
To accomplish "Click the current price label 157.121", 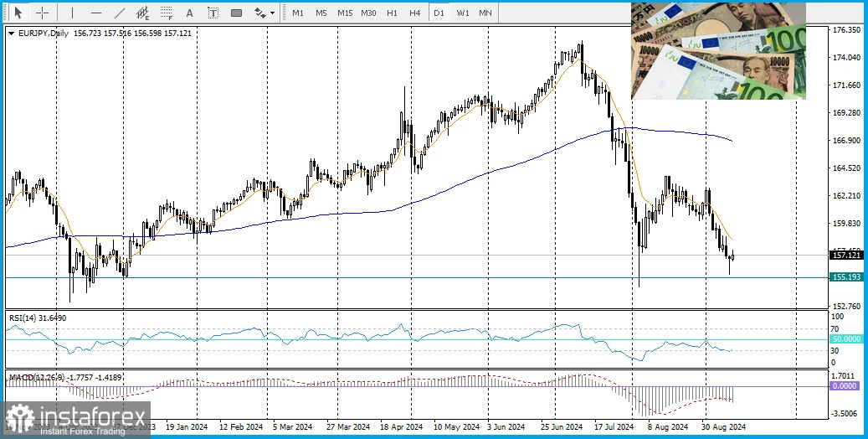I will (846, 255).
